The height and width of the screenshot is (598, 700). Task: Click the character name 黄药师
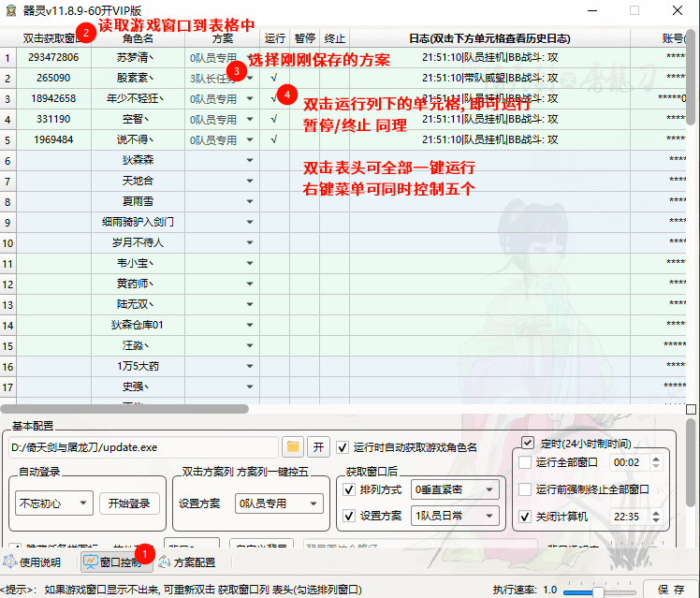136,284
